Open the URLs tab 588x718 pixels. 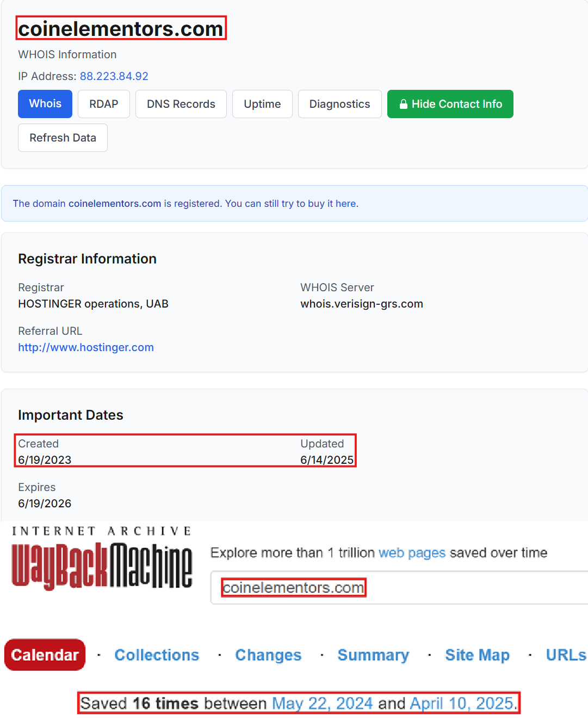pos(566,655)
